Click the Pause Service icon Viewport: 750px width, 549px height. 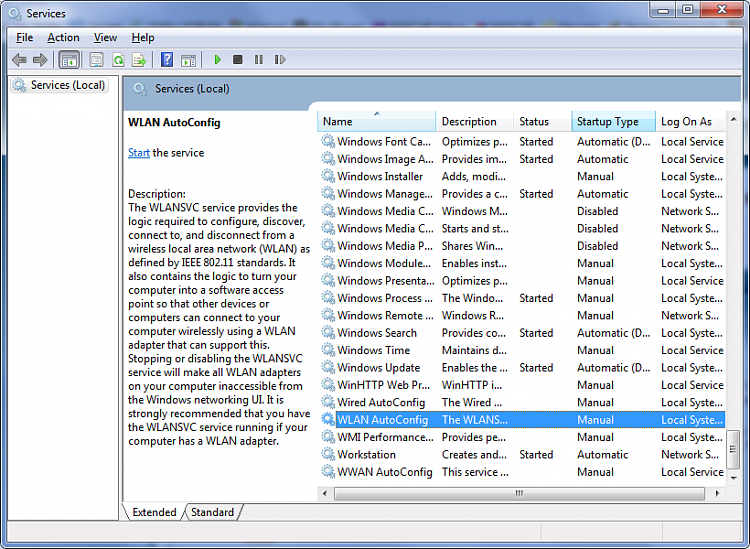point(259,60)
